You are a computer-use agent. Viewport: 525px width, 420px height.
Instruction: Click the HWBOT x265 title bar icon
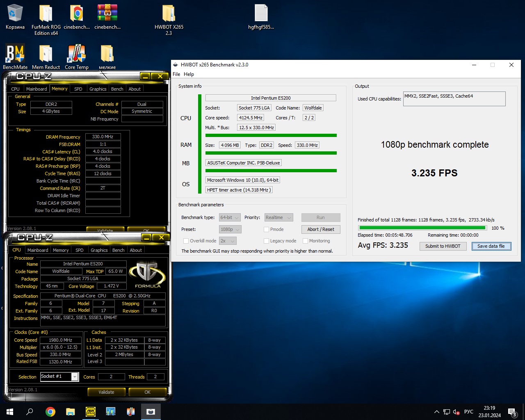[x=176, y=65]
